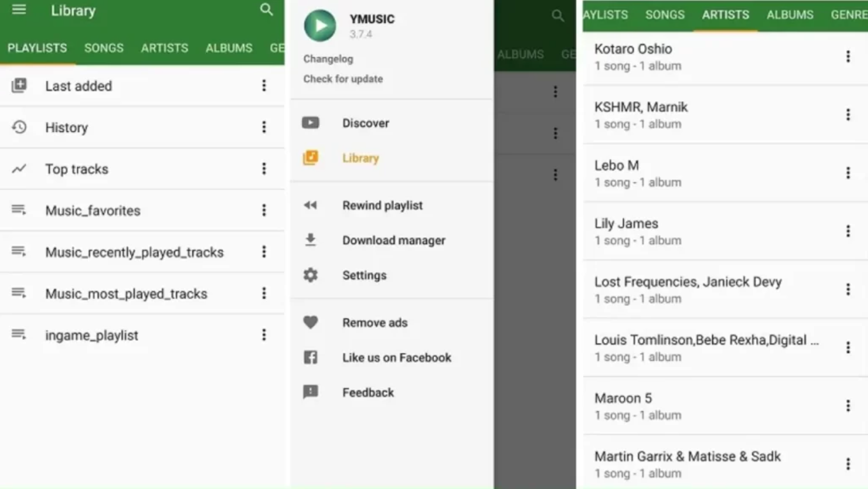This screenshot has width=868, height=489.
Task: Click the Last added playlist icon
Action: click(x=19, y=85)
